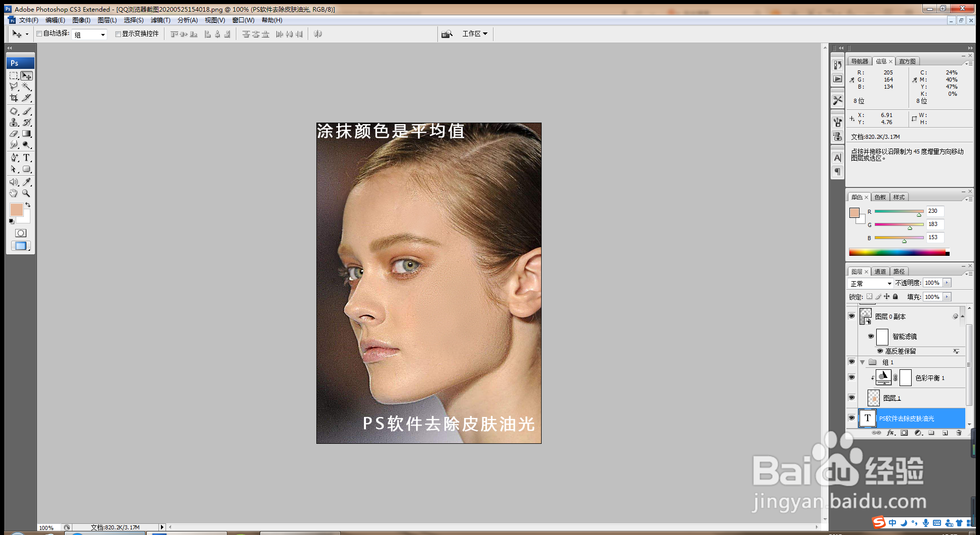This screenshot has width=980, height=535.
Task: Select the Audio Annotation tool
Action: (14, 182)
